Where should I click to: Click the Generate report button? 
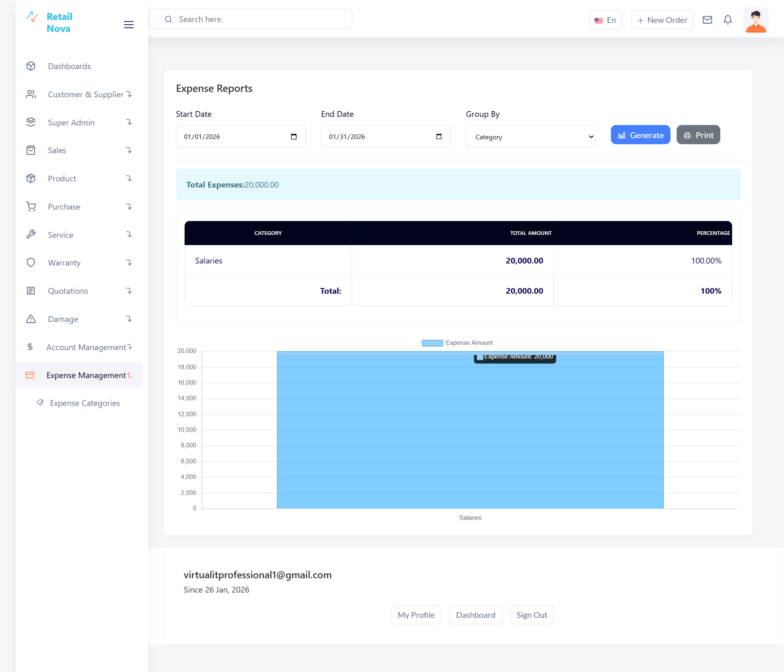coord(640,135)
